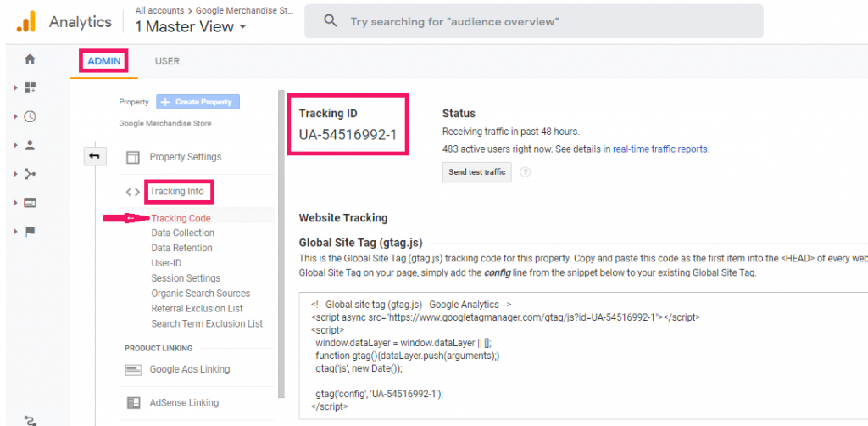This screenshot has width=868, height=426.
Task: Open Acquisition branching icon
Action: [x=30, y=174]
